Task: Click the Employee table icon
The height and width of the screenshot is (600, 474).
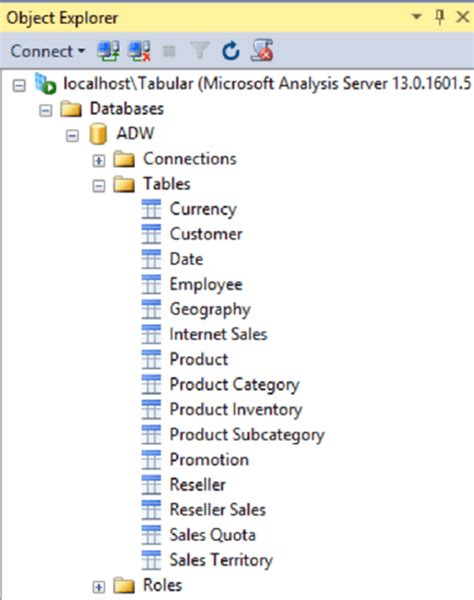Action: tap(151, 284)
